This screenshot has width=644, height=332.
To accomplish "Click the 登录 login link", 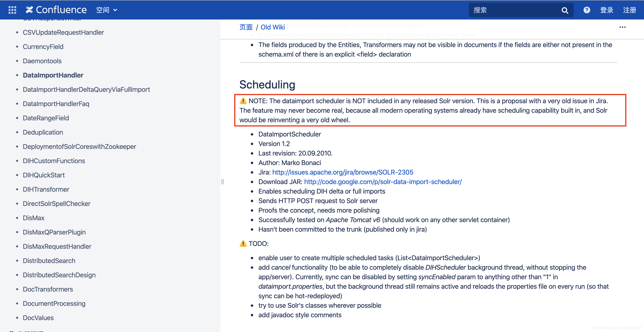I will tap(607, 10).
